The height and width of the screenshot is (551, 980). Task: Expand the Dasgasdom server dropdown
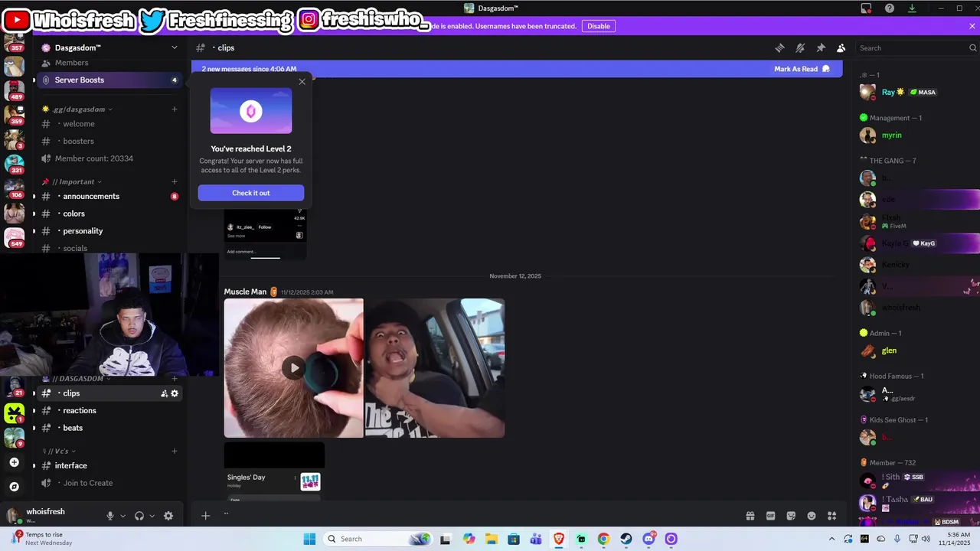point(175,47)
